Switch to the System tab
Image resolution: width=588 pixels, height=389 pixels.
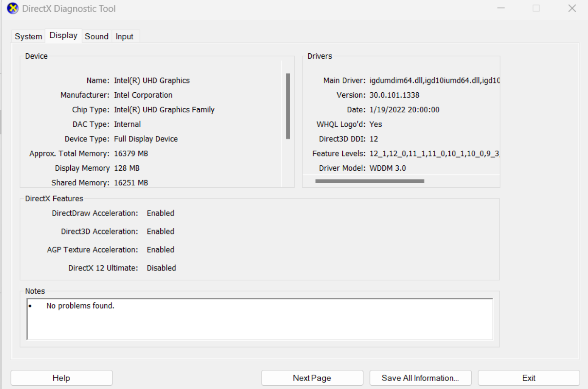27,36
